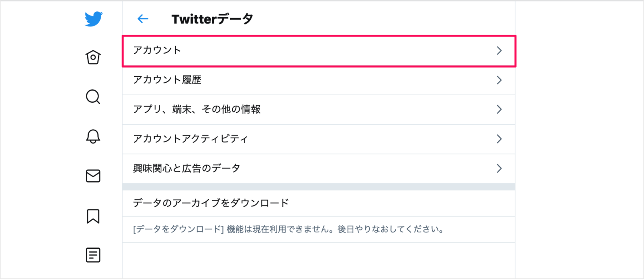This screenshot has height=279, width=644.
Task: Expand the 興味関心と広告のデータ chevron
Action: 499,168
